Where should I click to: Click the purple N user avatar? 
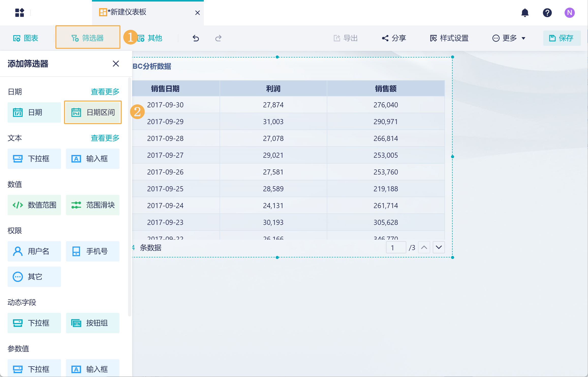pos(569,12)
